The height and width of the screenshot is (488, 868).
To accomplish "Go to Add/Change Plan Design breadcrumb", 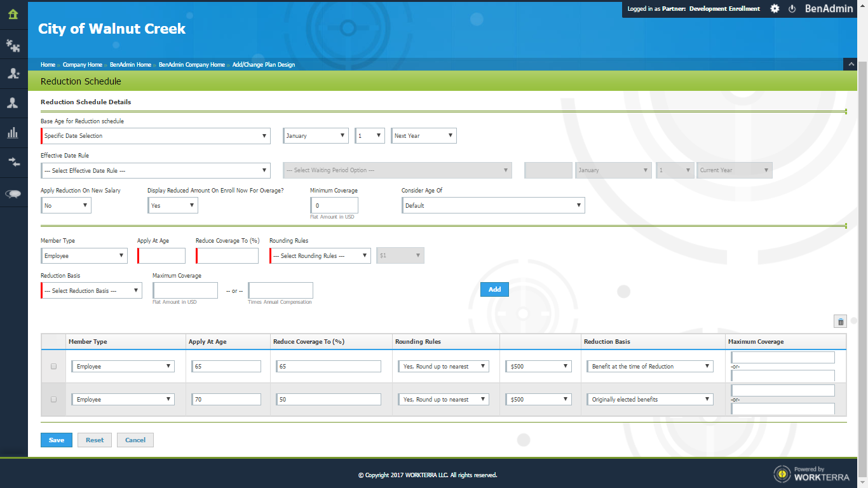I will click(x=264, y=65).
